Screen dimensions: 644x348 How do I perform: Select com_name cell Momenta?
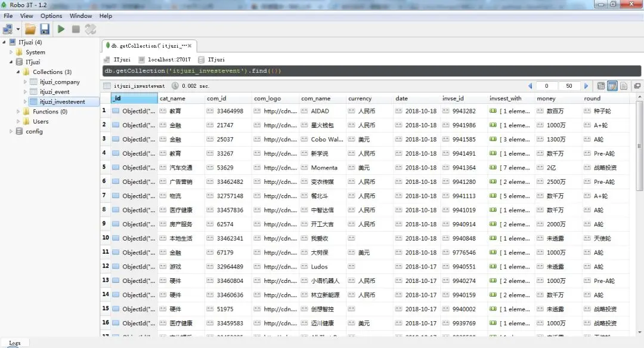[324, 167]
